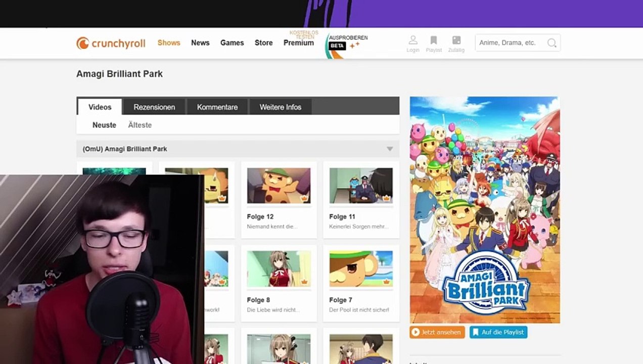
Task: Click the Folge 8 title
Action: tap(258, 300)
